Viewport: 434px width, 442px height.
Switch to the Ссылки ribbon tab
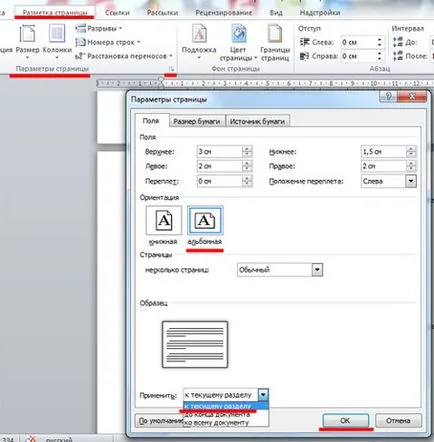point(117,13)
